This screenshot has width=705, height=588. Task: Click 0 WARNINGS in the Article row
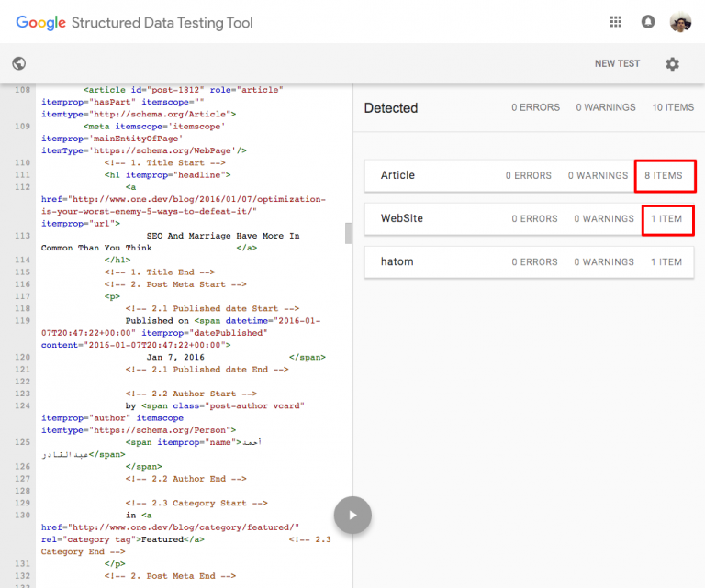click(x=598, y=175)
